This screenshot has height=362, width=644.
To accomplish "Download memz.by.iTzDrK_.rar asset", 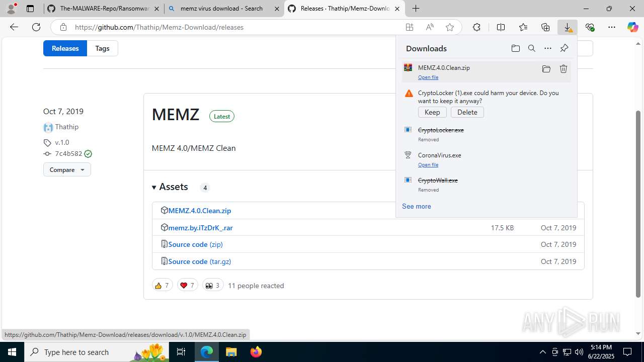I will (200, 228).
